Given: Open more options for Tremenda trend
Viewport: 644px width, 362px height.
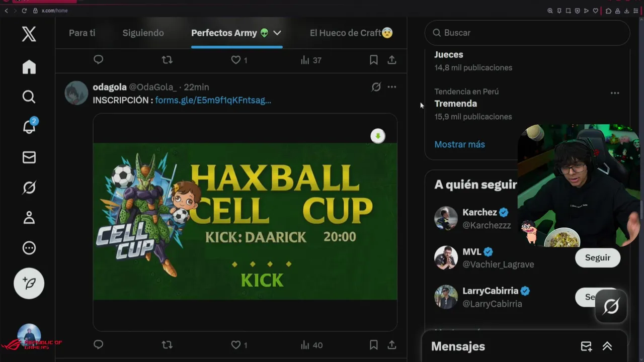Looking at the screenshot, I should [x=614, y=93].
